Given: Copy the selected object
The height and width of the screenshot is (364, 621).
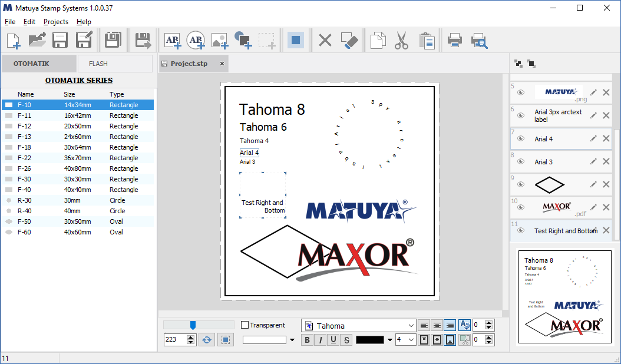Looking at the screenshot, I should pyautogui.click(x=378, y=41).
